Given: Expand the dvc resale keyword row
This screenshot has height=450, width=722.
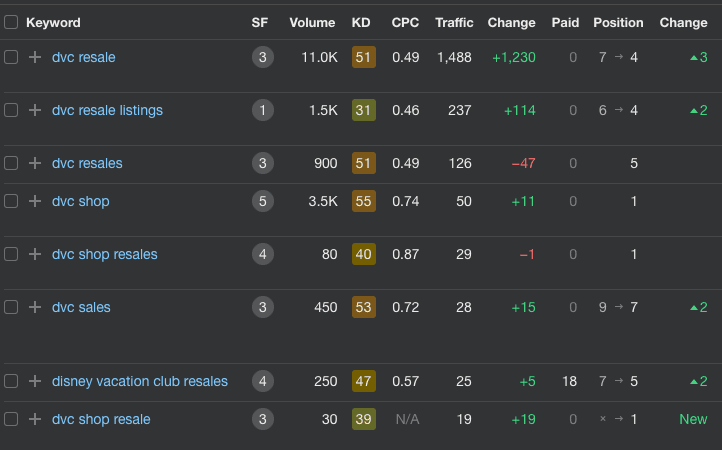Looking at the screenshot, I should tap(35, 58).
